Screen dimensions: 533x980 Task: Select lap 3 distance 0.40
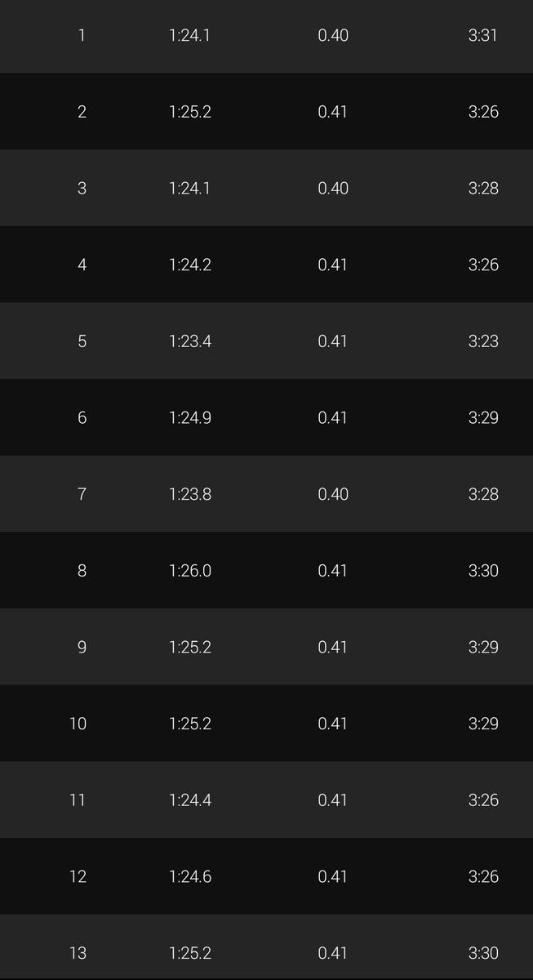333,188
